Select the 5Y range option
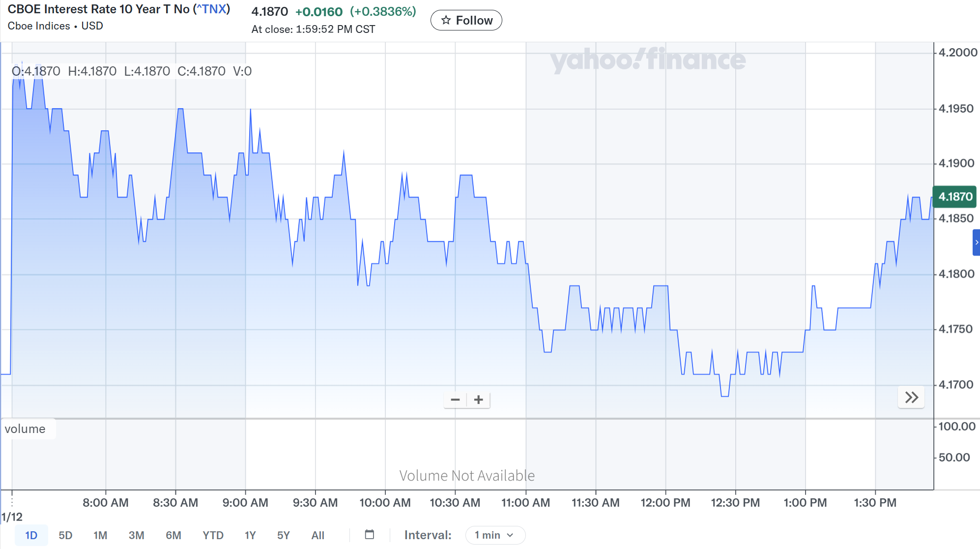 (x=284, y=535)
